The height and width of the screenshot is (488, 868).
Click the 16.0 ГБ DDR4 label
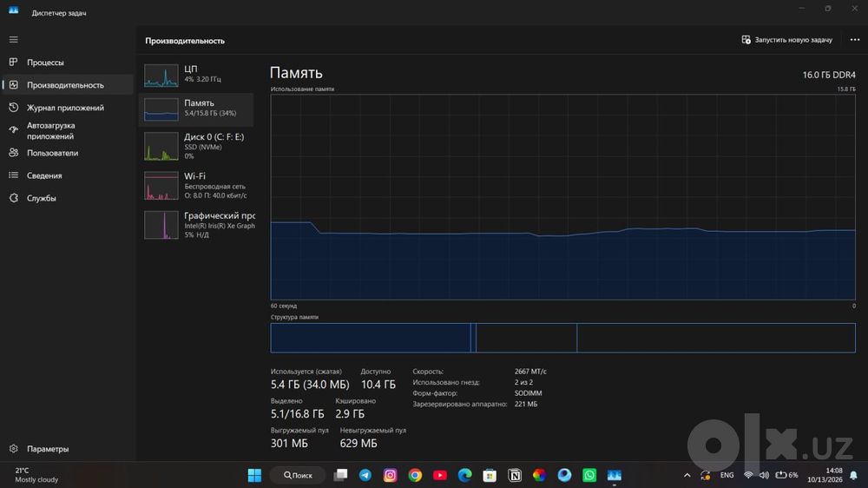tap(829, 75)
